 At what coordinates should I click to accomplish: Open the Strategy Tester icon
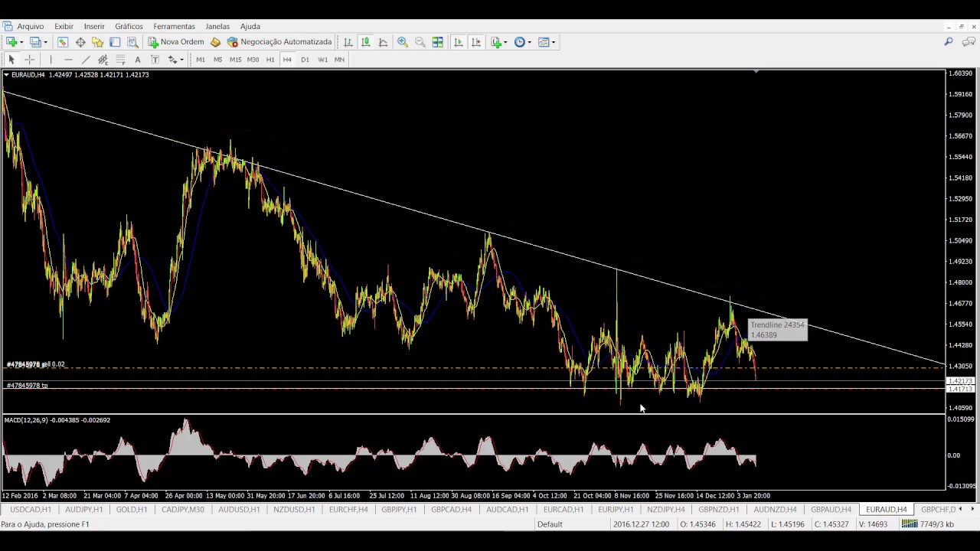pos(132,42)
